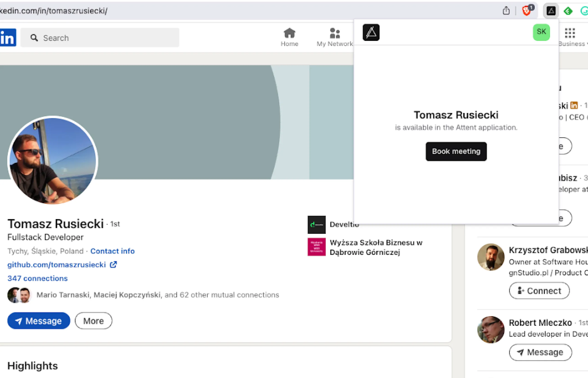Image resolution: width=588 pixels, height=378 pixels.
Task: Click the green diamond extension icon
Action: pos(568,11)
